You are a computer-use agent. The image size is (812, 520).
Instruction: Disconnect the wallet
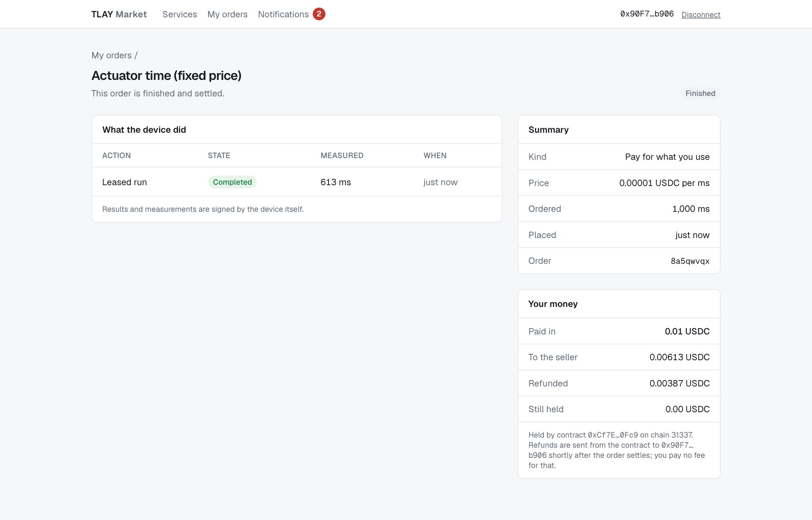pyautogui.click(x=701, y=15)
